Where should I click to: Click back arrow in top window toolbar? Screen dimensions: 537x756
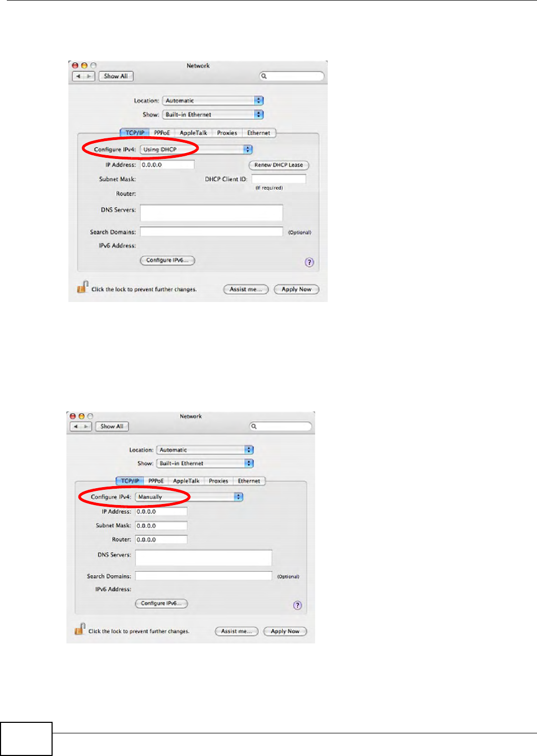[x=78, y=76]
